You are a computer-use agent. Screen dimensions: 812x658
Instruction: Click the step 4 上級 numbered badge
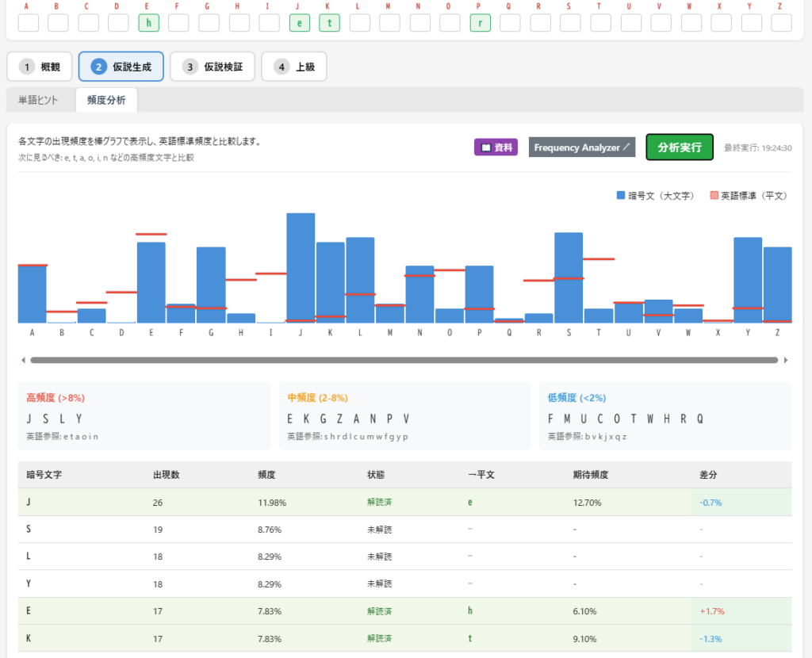(282, 67)
